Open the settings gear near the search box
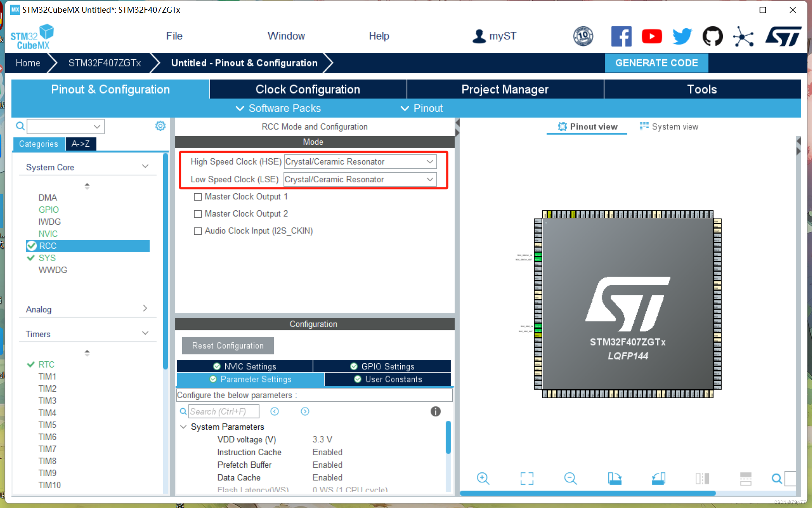Screen dimensions: 812x508 pos(160,126)
